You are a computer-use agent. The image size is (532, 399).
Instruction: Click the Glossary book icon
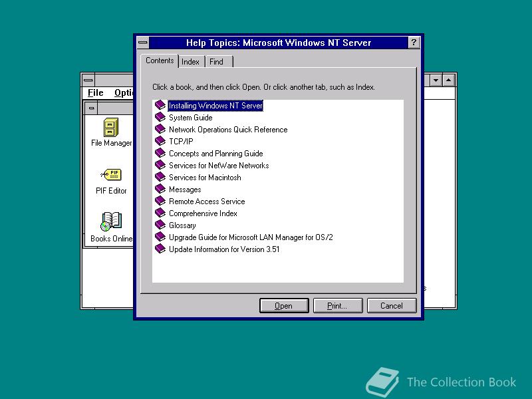[x=160, y=225]
